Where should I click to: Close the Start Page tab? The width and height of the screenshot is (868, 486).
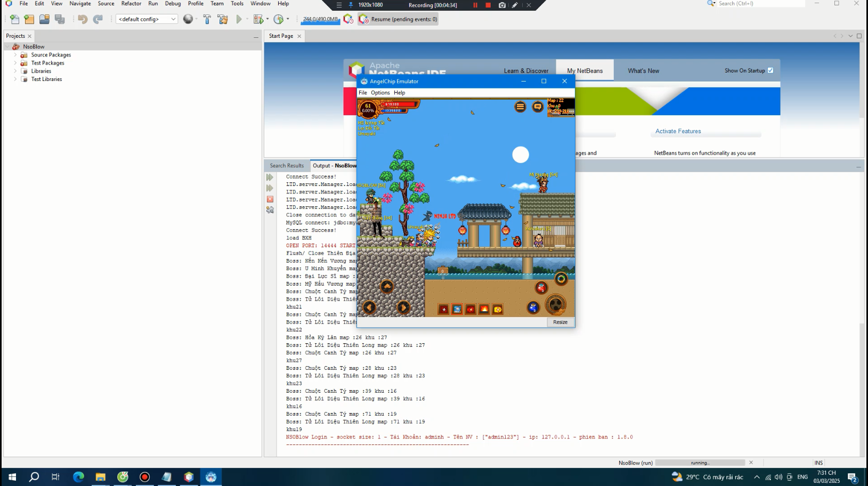[x=299, y=36]
